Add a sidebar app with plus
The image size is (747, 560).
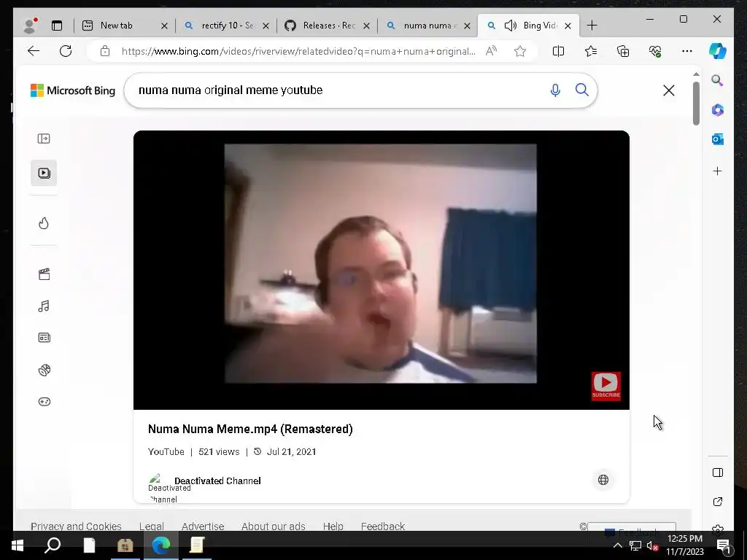coord(718,171)
